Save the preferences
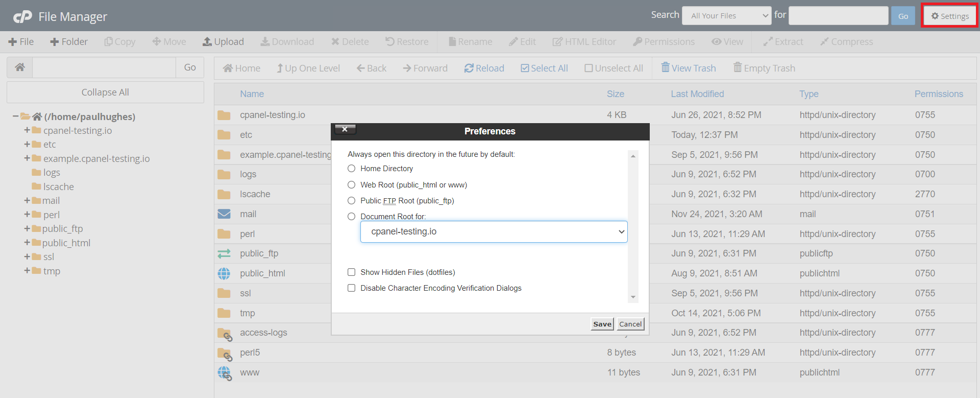The width and height of the screenshot is (980, 398). click(x=602, y=324)
